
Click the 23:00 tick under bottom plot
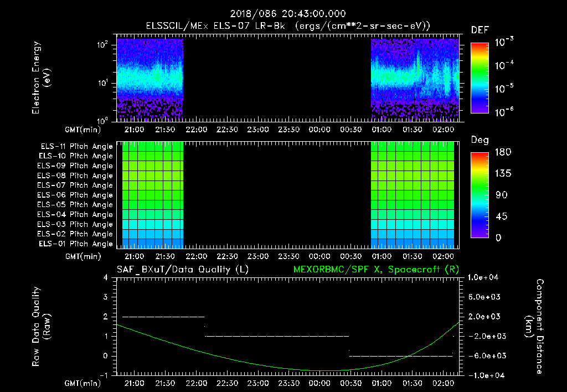257,383
